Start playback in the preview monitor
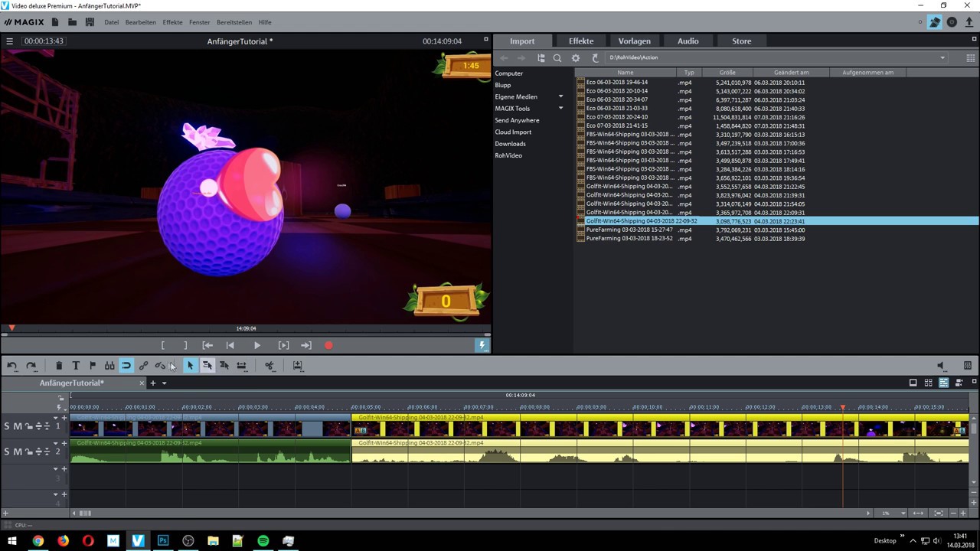 pyautogui.click(x=256, y=346)
